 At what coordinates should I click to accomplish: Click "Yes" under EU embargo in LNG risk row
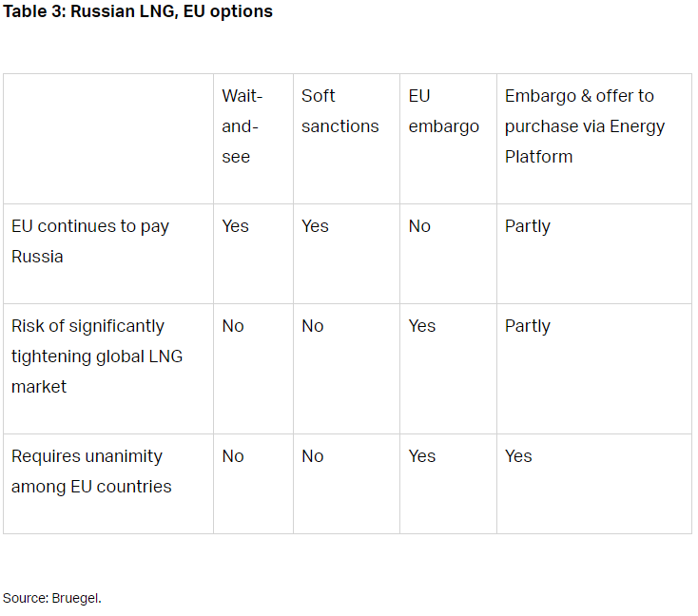click(422, 326)
